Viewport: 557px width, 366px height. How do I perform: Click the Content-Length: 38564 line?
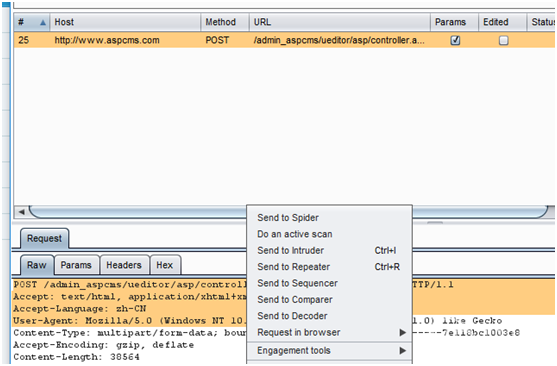(x=76, y=357)
